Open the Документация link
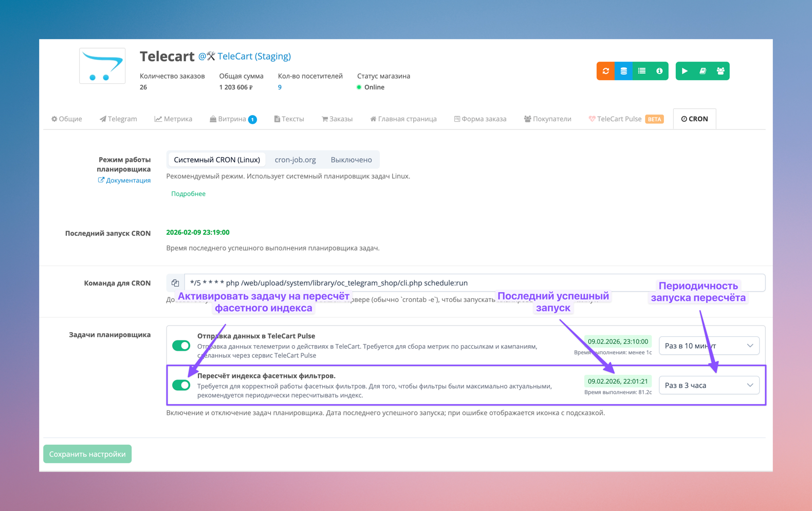 pos(127,180)
